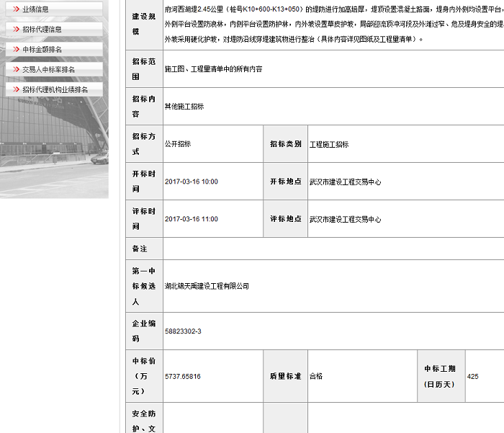Click the red arrows icon beside 中标金额排名
Image resolution: width=504 pixels, height=433 pixels.
coord(15,50)
